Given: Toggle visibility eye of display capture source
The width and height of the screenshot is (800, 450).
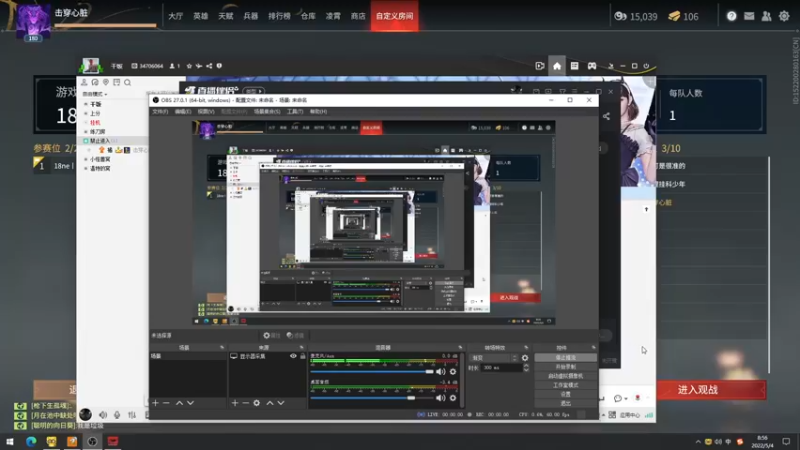Looking at the screenshot, I should 293,356.
